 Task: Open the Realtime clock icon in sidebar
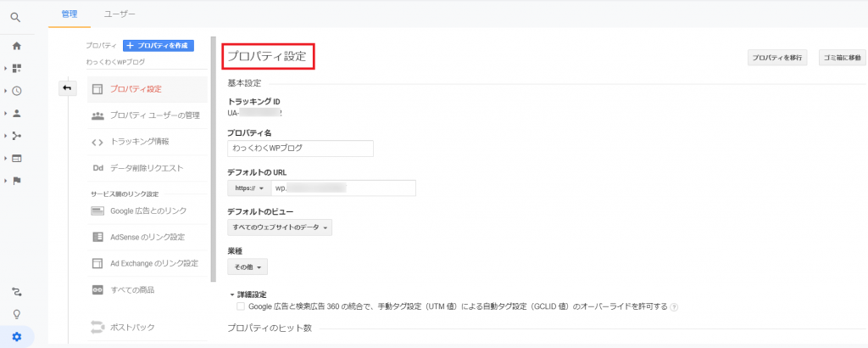[x=16, y=91]
